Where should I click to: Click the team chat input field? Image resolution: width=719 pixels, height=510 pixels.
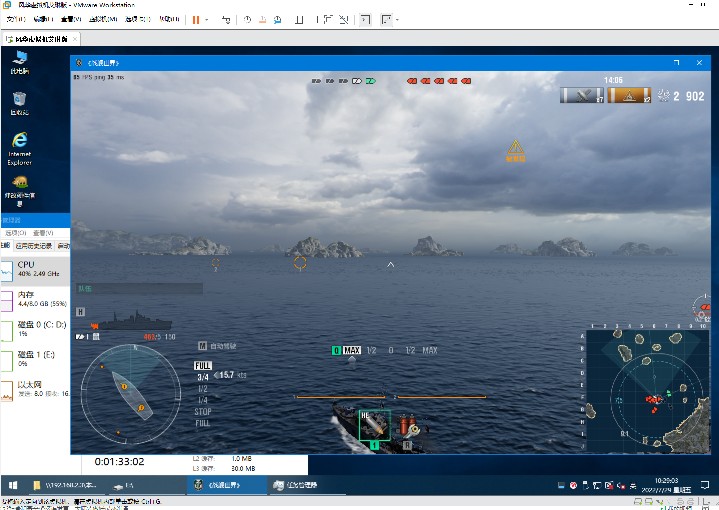pyautogui.click(x=139, y=288)
